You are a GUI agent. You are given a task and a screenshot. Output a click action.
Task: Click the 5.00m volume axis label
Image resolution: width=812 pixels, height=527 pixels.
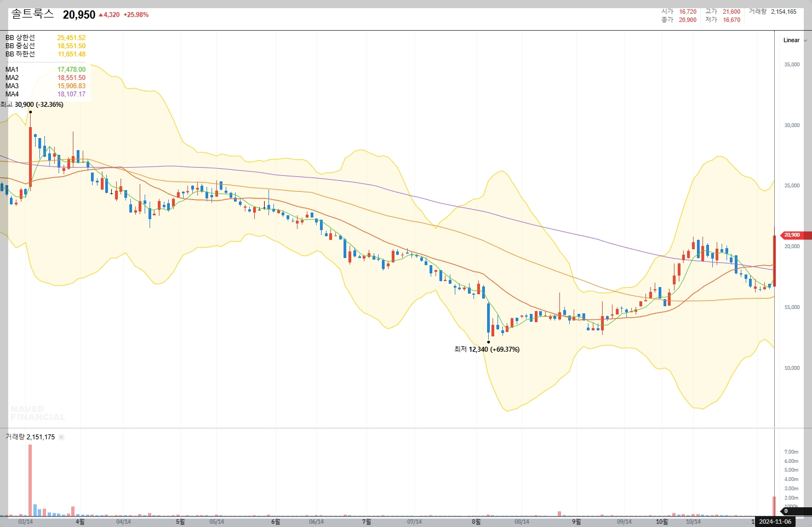tap(791, 470)
